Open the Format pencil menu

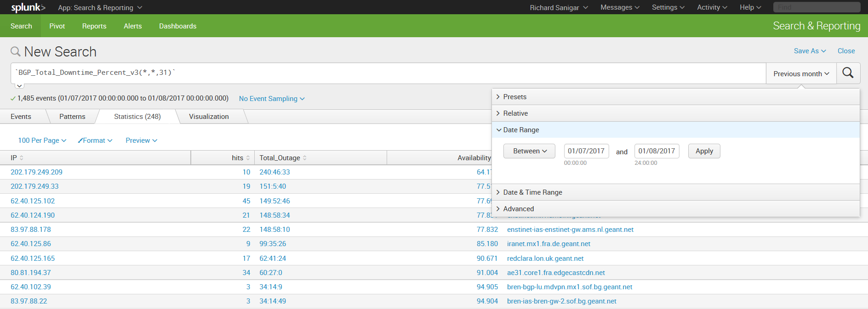95,140
